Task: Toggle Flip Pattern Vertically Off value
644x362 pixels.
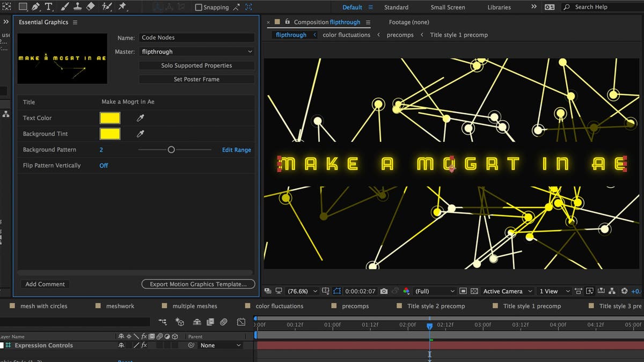Action: (104, 166)
